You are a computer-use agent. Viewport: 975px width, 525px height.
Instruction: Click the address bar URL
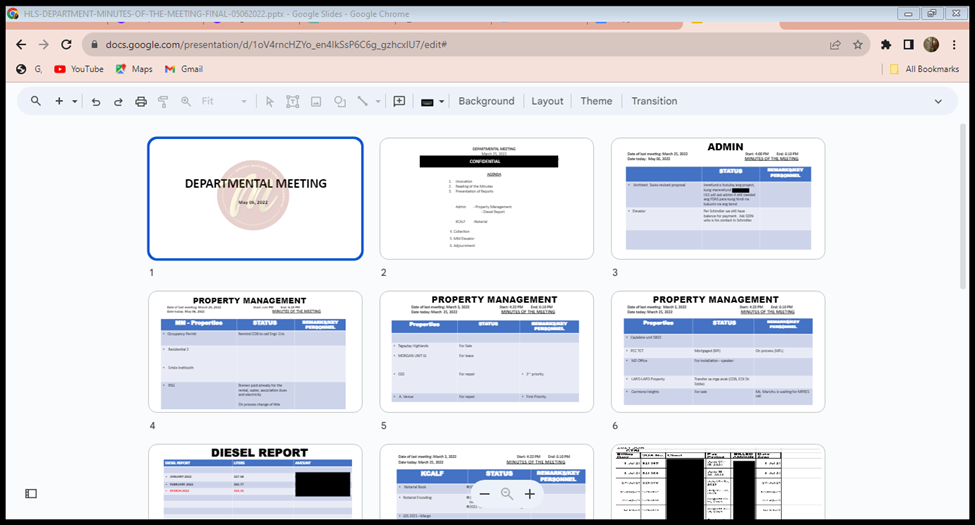(276, 45)
